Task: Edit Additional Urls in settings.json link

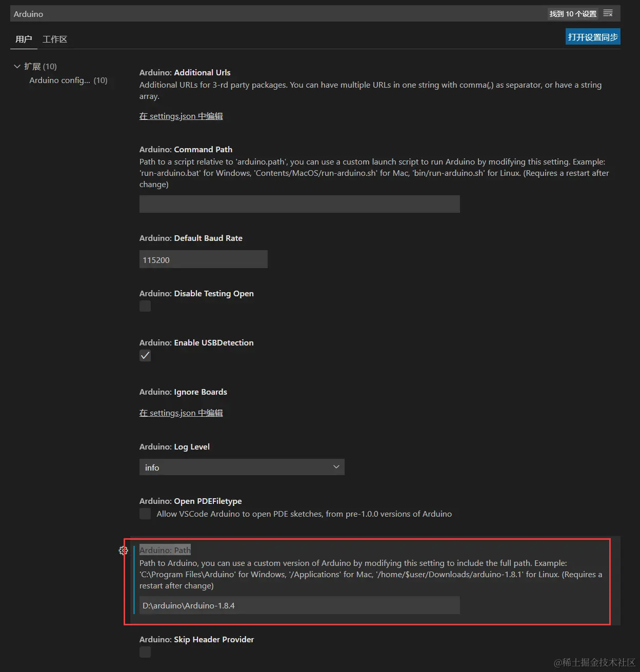Action: click(x=181, y=116)
